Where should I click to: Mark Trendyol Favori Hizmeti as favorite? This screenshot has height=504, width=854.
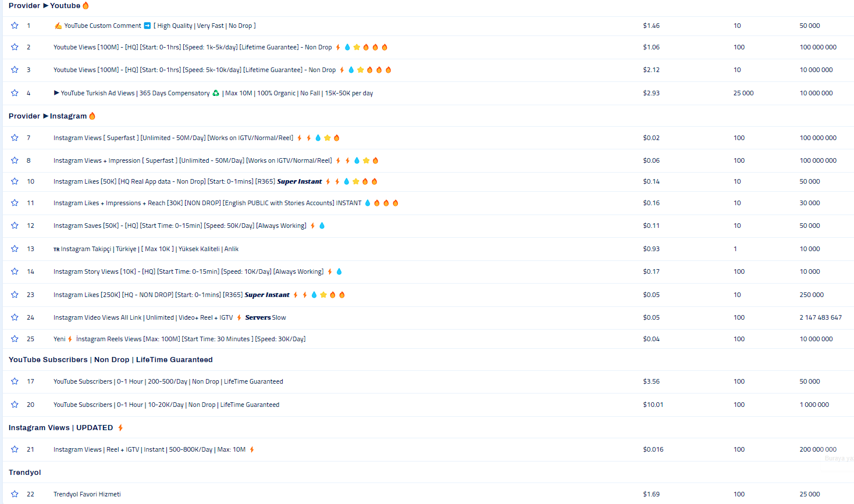tap(15, 494)
